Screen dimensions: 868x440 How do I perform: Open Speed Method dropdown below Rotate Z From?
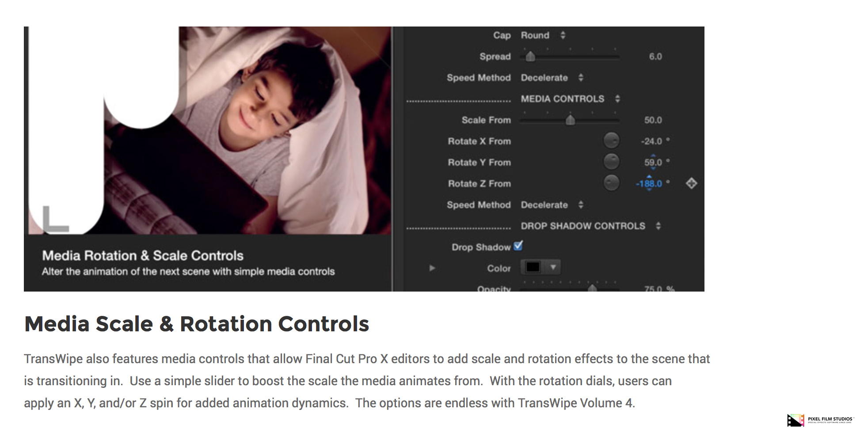(x=552, y=205)
